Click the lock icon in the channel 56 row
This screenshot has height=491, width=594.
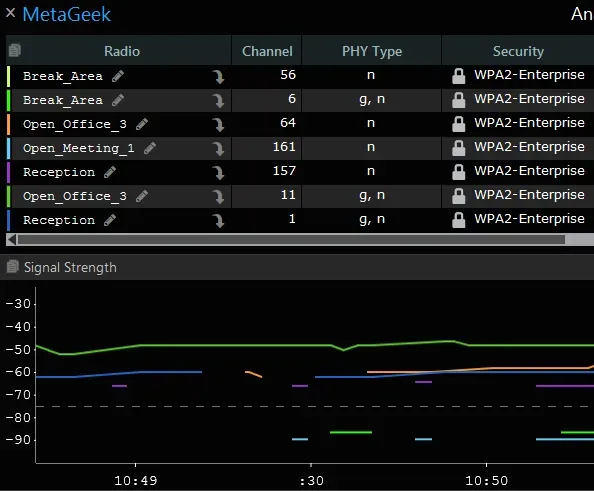458,76
